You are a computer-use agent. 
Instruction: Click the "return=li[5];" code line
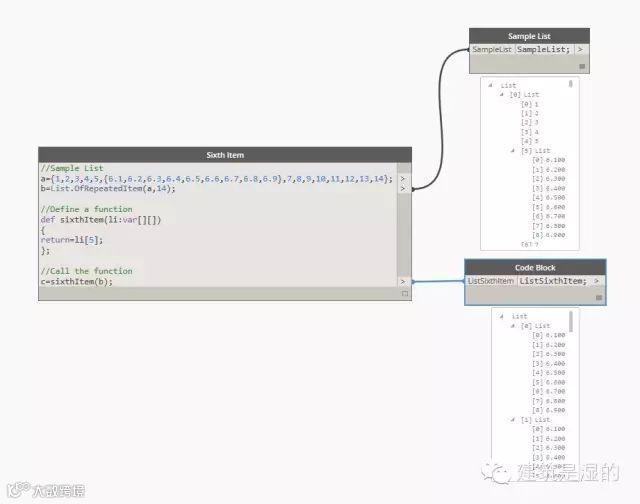[72, 240]
